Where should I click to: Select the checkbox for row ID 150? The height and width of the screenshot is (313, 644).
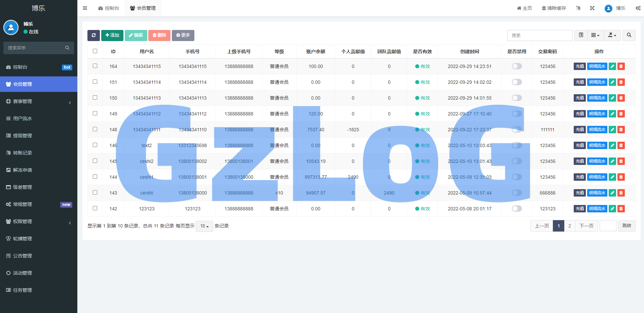pyautogui.click(x=95, y=98)
